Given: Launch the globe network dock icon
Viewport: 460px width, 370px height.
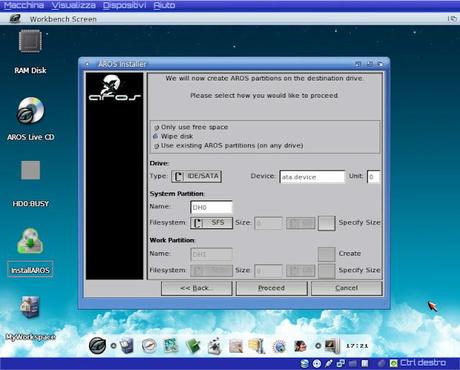Looking at the screenshot, I should (x=279, y=346).
